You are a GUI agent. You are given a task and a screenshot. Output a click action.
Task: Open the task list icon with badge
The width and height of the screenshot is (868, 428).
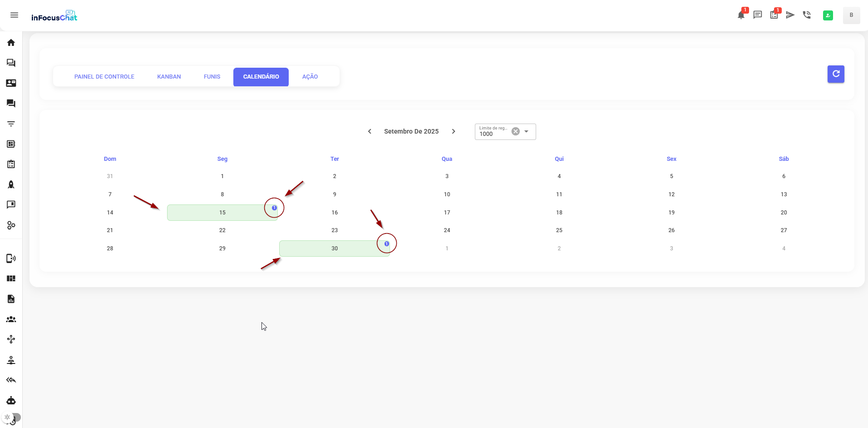(x=774, y=15)
